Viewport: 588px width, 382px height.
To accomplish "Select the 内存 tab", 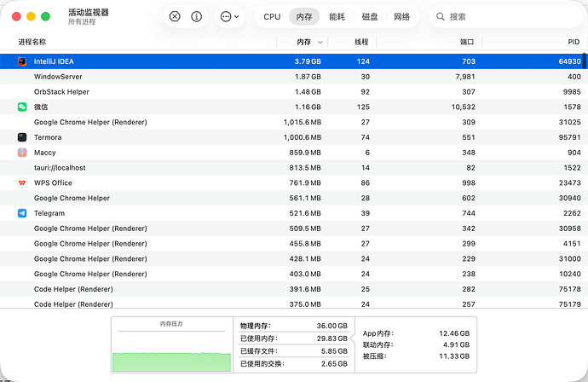I will coord(304,16).
